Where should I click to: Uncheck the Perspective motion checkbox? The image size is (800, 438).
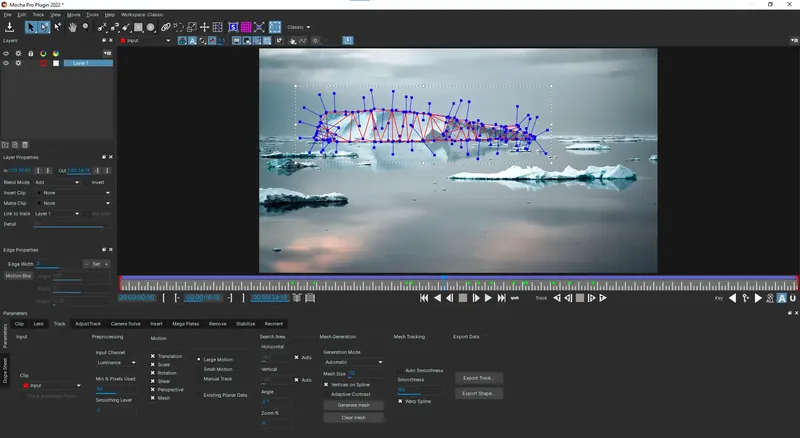[153, 390]
